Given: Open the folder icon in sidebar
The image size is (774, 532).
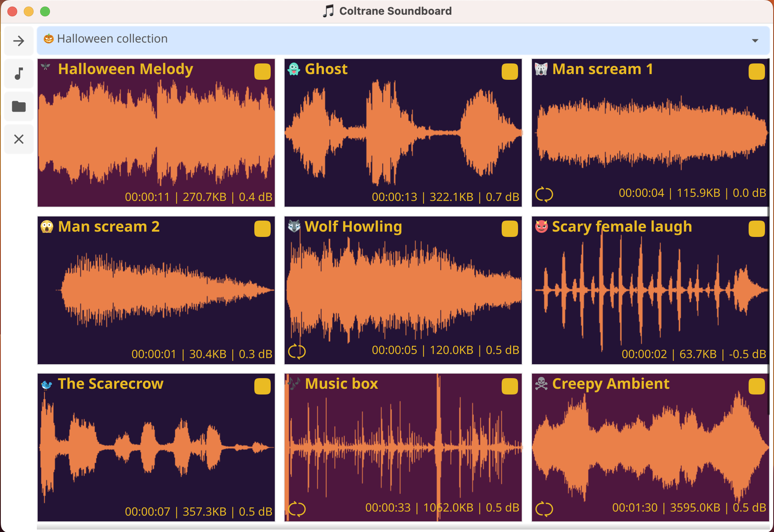Looking at the screenshot, I should tap(19, 106).
